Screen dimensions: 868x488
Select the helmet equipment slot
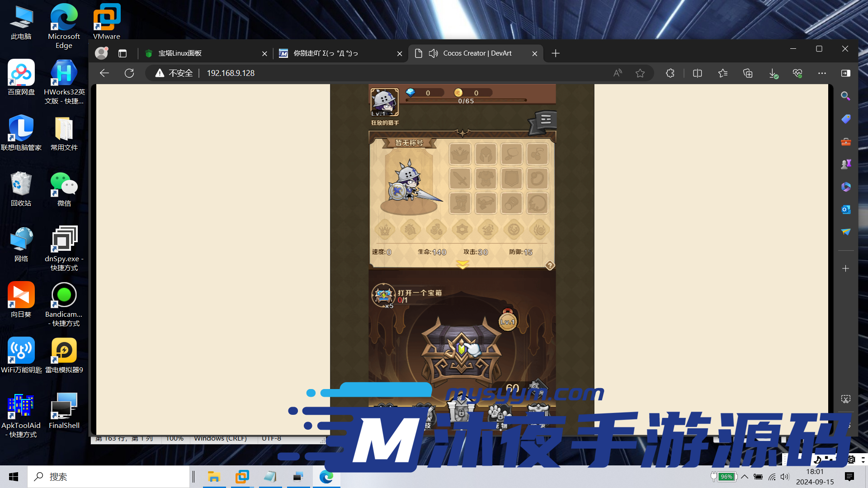click(486, 155)
